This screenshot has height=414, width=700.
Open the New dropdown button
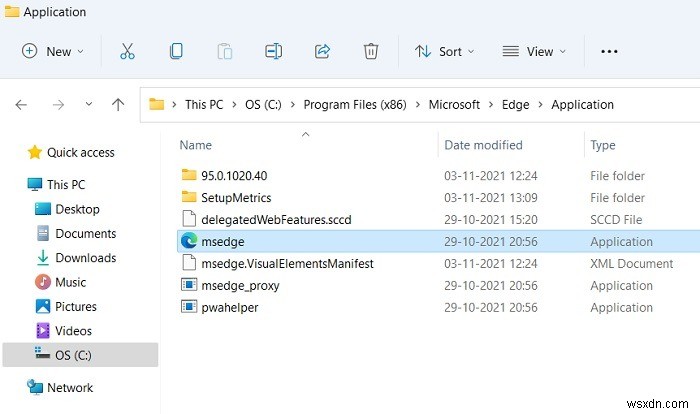53,51
